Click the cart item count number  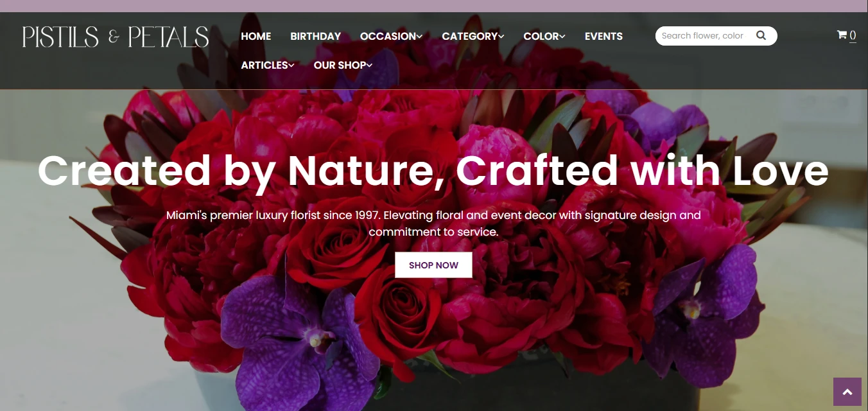coord(853,35)
